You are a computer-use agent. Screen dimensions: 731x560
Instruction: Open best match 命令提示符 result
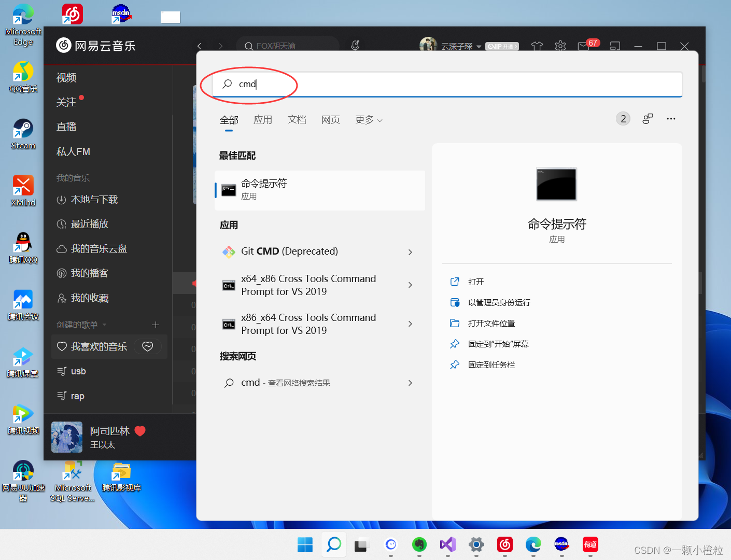point(320,190)
